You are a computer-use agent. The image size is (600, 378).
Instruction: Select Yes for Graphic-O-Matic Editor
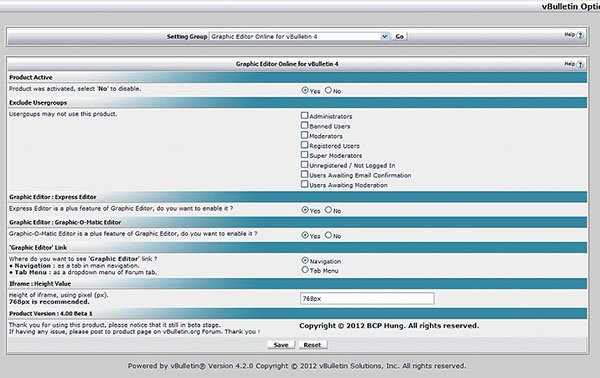305,235
